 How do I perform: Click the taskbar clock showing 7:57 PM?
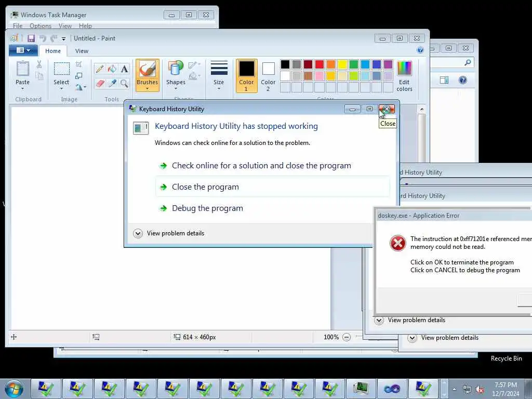[506, 389]
